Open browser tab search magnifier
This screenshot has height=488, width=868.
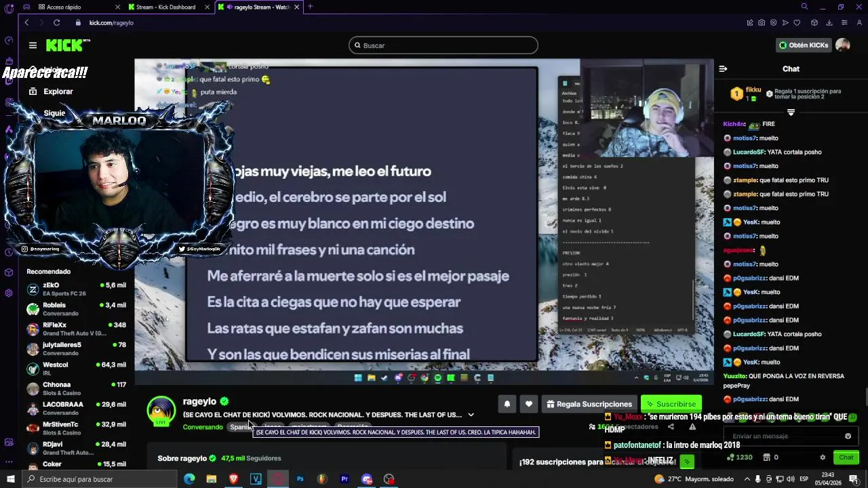[x=804, y=7]
